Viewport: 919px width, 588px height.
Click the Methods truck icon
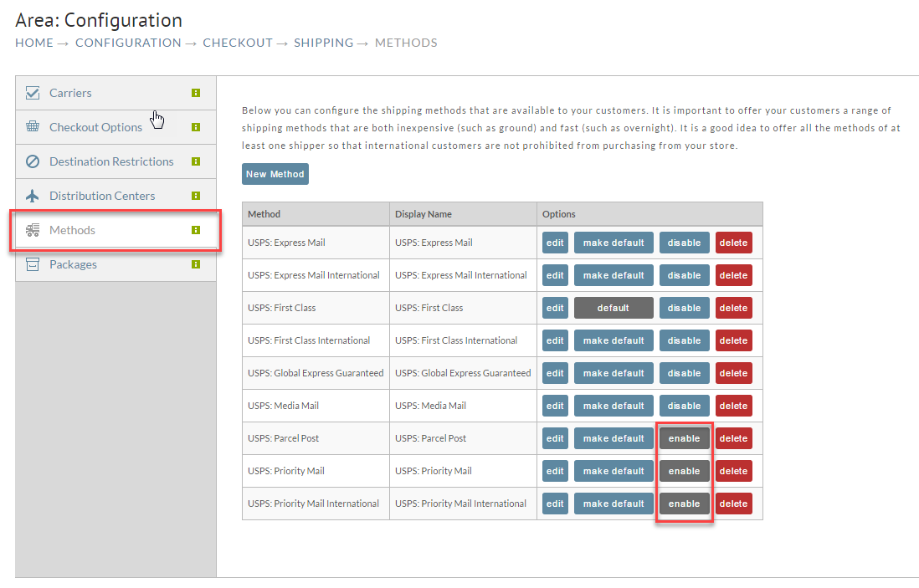point(33,230)
